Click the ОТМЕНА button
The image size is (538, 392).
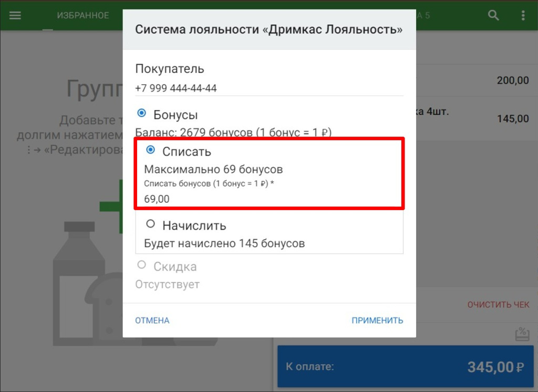(x=152, y=320)
